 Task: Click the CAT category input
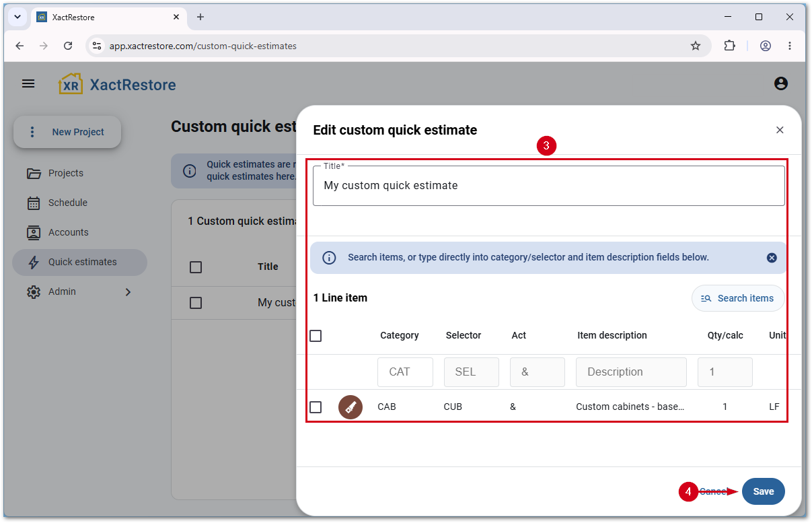pyautogui.click(x=406, y=372)
